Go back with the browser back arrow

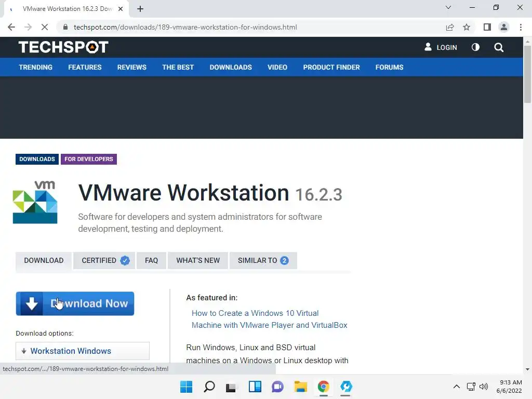coord(11,27)
